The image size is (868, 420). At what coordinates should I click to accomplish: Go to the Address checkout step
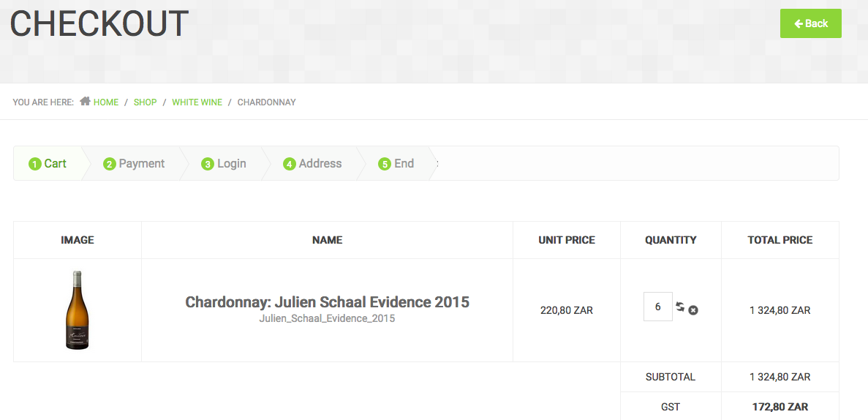313,164
